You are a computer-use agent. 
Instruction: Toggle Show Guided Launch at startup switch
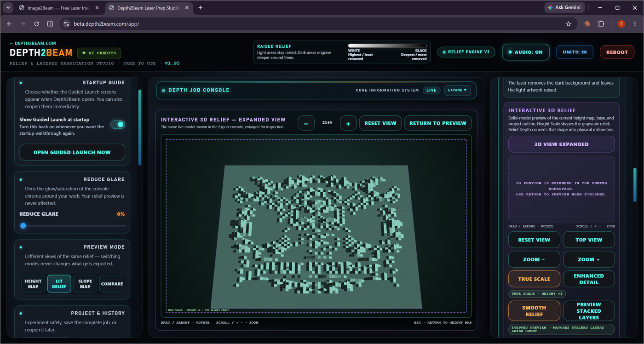click(118, 124)
